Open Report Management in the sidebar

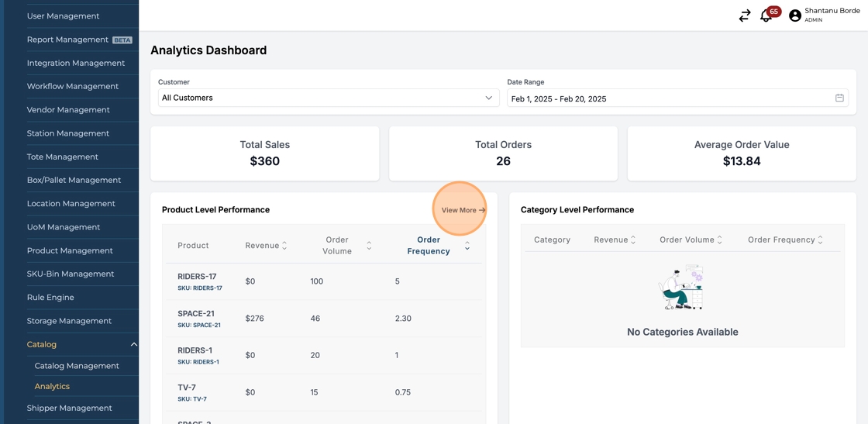[67, 40]
